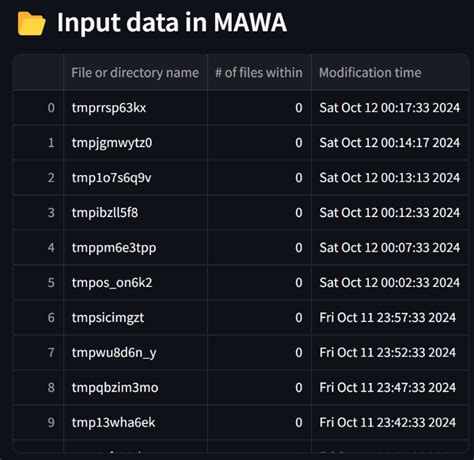474x460 pixels.
Task: Click row index 0 cell
Action: [x=38, y=108]
